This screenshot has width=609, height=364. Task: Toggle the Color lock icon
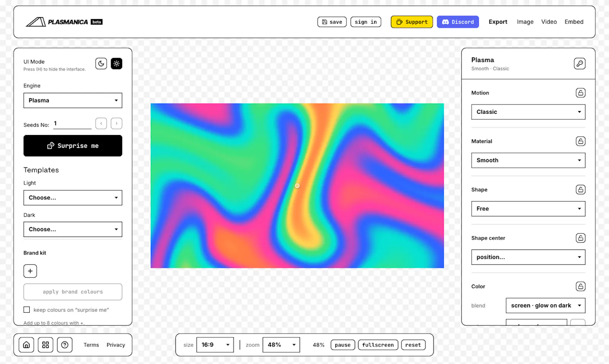pos(580,286)
